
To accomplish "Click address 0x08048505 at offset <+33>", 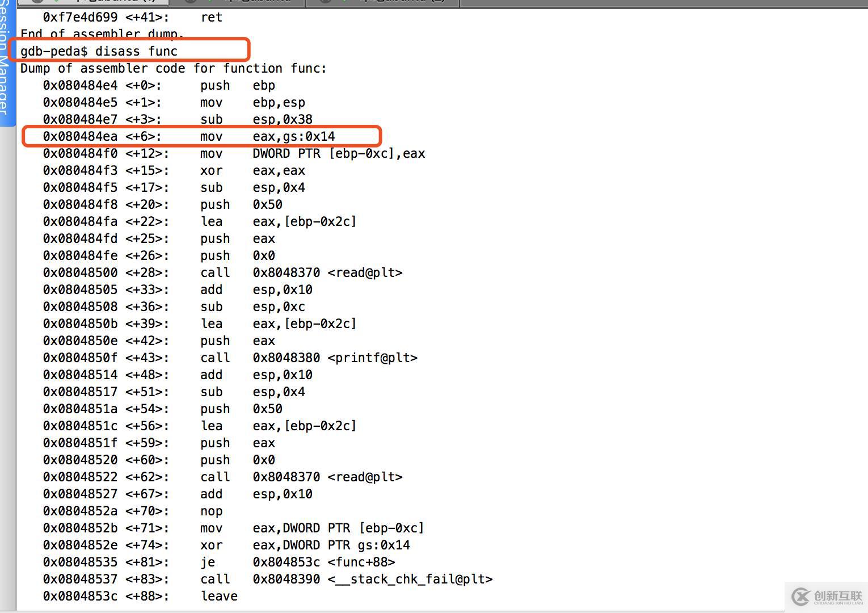I will tap(80, 289).
